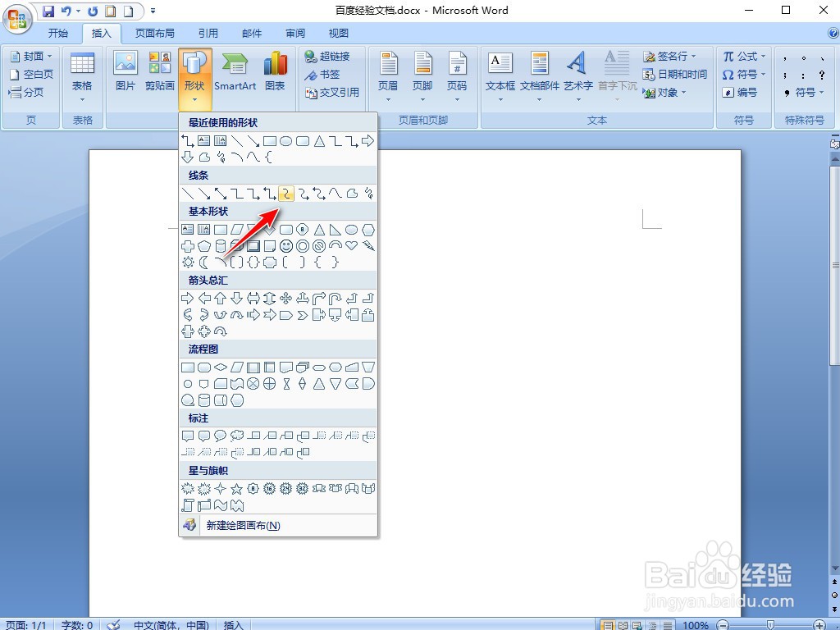Viewport: 840px width, 630px height.
Task: Open Word Help question mark icon
Action: pyautogui.click(x=833, y=33)
